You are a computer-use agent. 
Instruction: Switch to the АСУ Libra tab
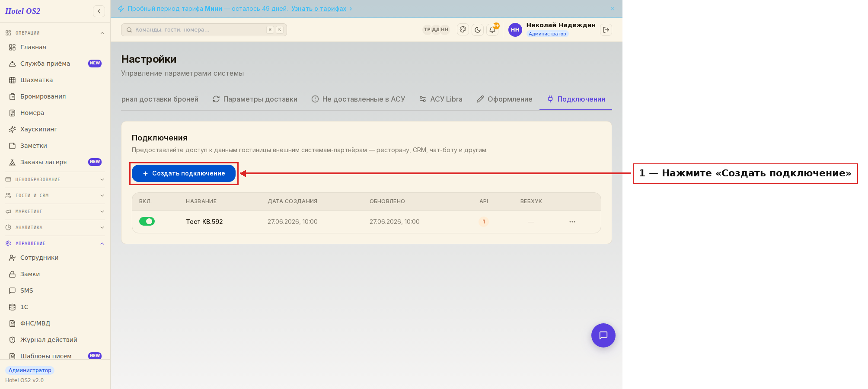coord(441,99)
